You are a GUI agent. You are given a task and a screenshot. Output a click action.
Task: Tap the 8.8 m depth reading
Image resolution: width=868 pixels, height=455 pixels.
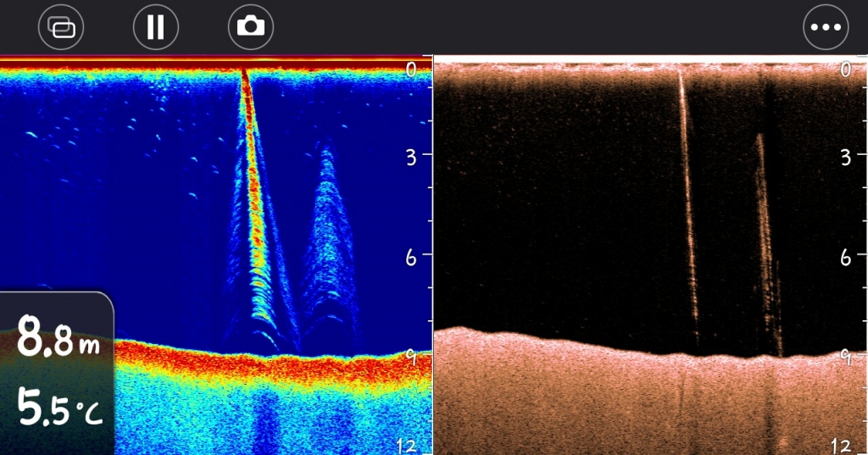[58, 336]
